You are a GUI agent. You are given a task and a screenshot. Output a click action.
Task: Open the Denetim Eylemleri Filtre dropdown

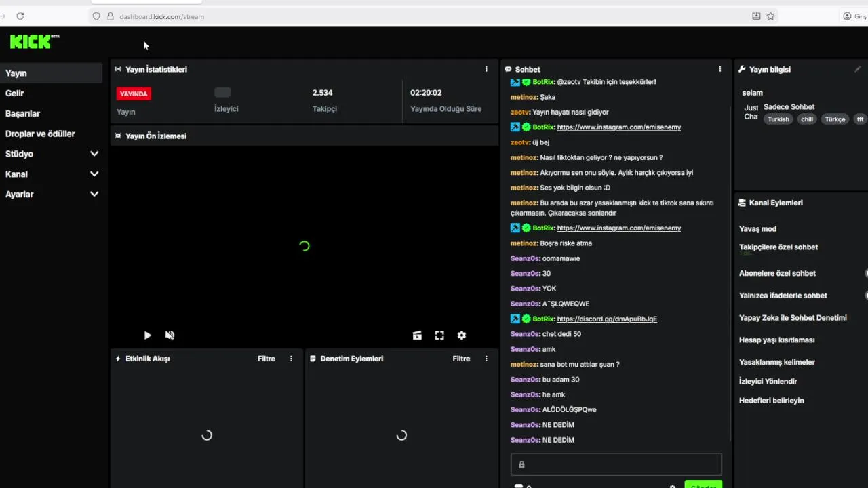pos(461,359)
